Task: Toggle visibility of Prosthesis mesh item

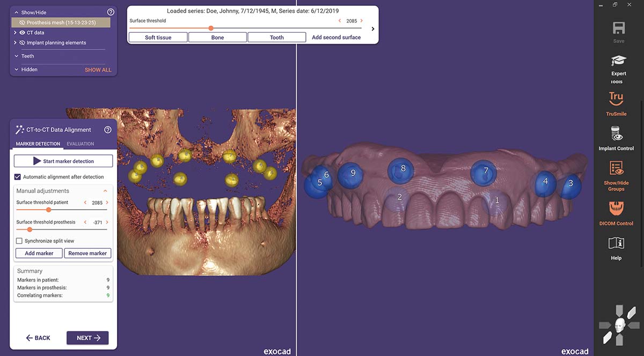Action: pos(22,23)
